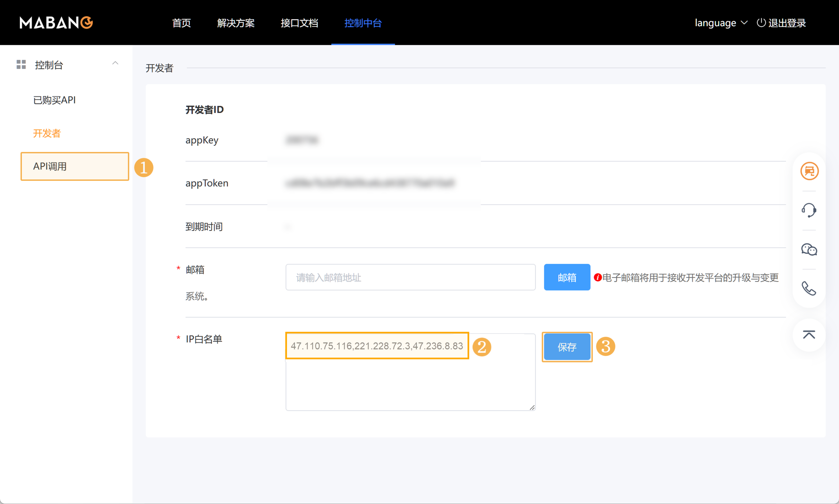This screenshot has width=839, height=504.
Task: Click inside the IP白名单 textarea
Action: pos(411,372)
